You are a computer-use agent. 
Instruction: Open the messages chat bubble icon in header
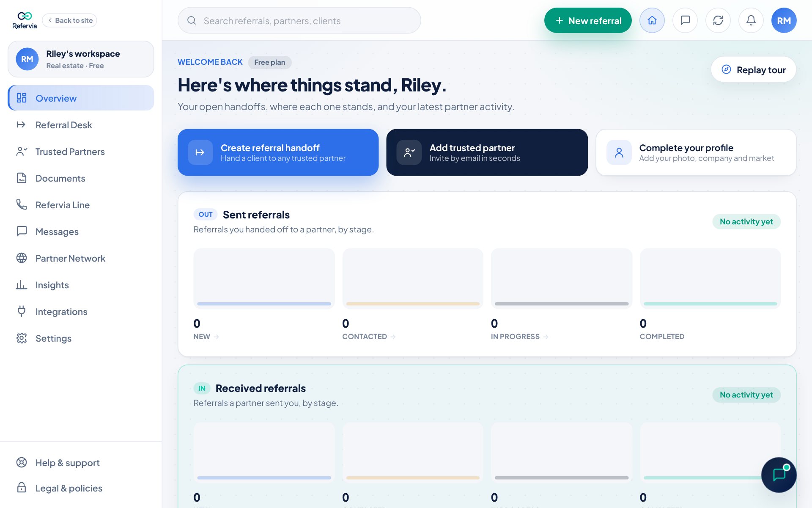click(685, 20)
